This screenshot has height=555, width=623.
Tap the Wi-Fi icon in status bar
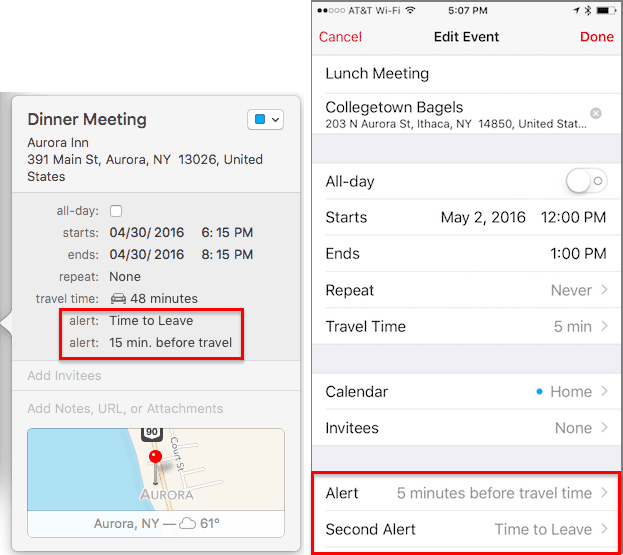tap(409, 10)
